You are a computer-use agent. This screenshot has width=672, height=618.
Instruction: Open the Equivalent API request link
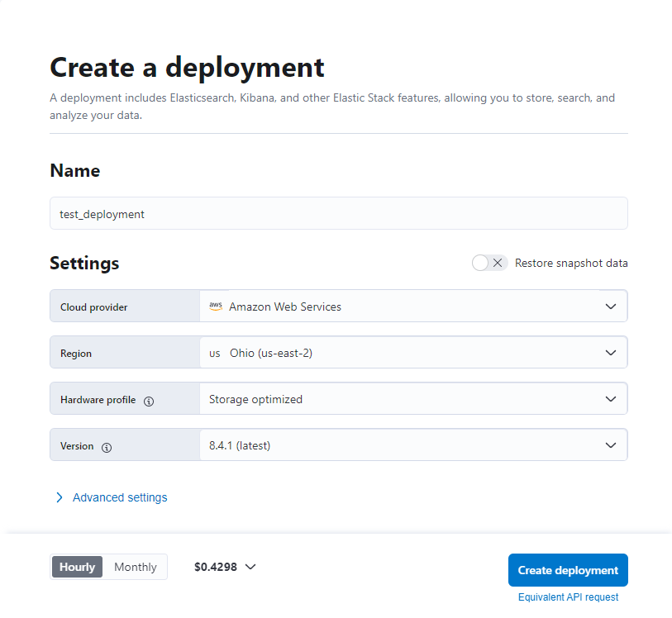tap(568, 597)
